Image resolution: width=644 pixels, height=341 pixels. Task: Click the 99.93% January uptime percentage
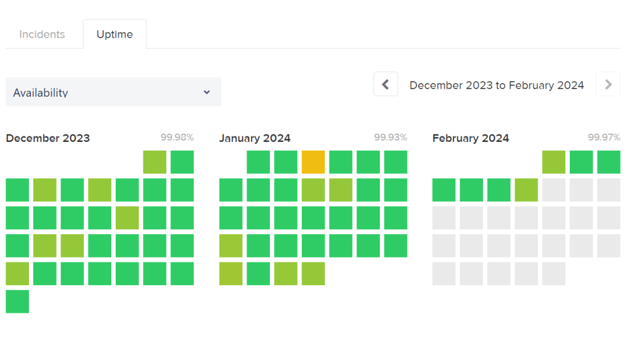[391, 138]
